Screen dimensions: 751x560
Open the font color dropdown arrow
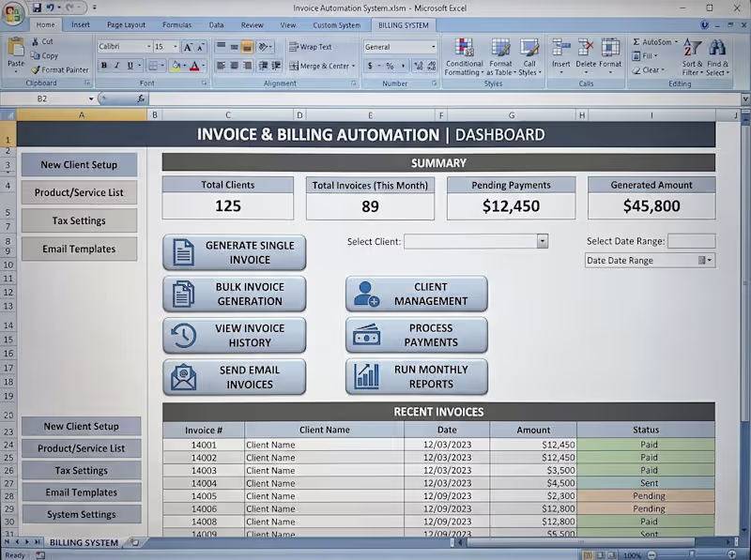tap(204, 66)
